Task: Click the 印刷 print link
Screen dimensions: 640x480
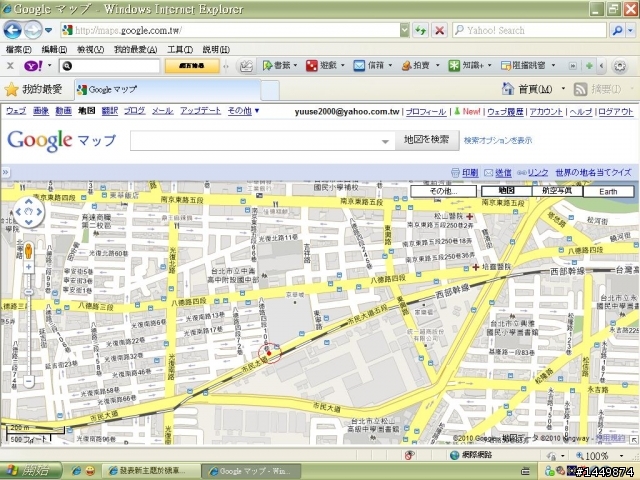Action: coord(470,173)
